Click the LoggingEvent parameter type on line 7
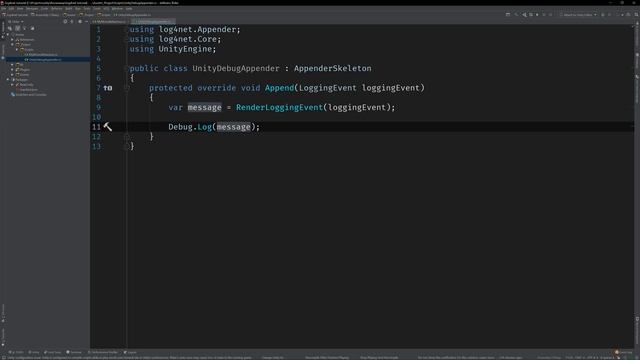This screenshot has width=640, height=360. point(328,88)
